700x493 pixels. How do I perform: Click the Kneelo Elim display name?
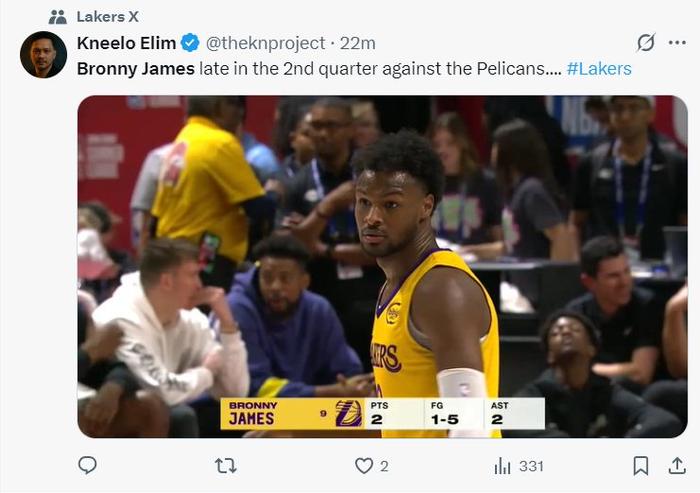click(x=126, y=43)
